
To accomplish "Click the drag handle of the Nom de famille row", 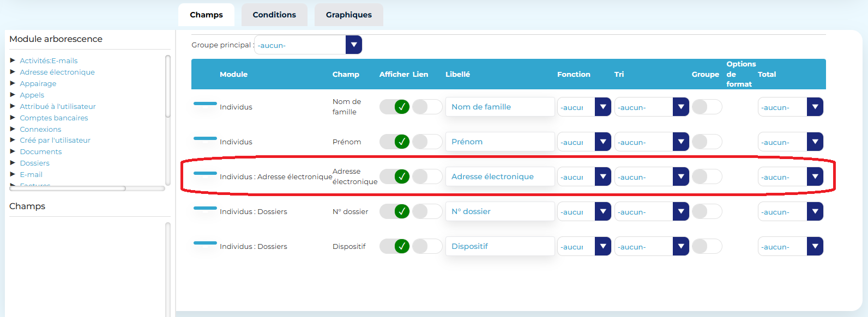I will click(205, 103).
